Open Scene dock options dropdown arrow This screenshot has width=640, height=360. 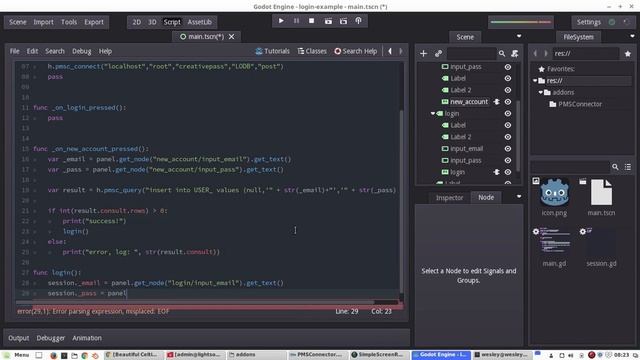(519, 36)
